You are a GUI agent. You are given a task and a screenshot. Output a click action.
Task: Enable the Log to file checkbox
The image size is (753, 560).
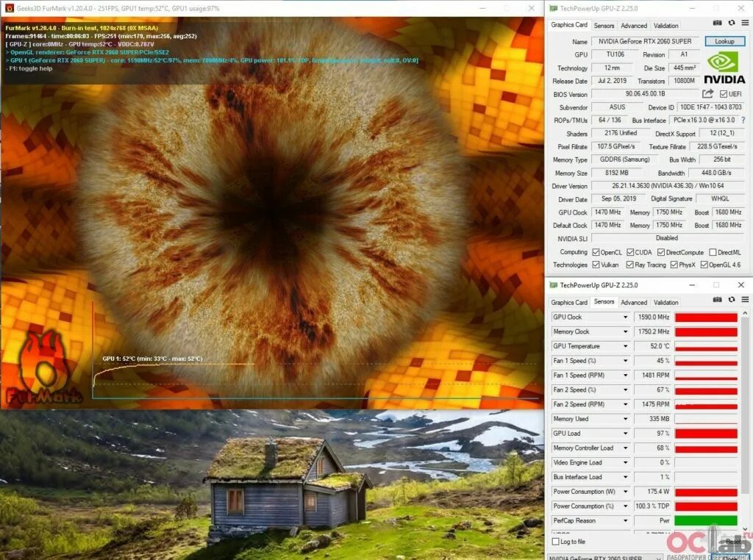pyautogui.click(x=556, y=542)
